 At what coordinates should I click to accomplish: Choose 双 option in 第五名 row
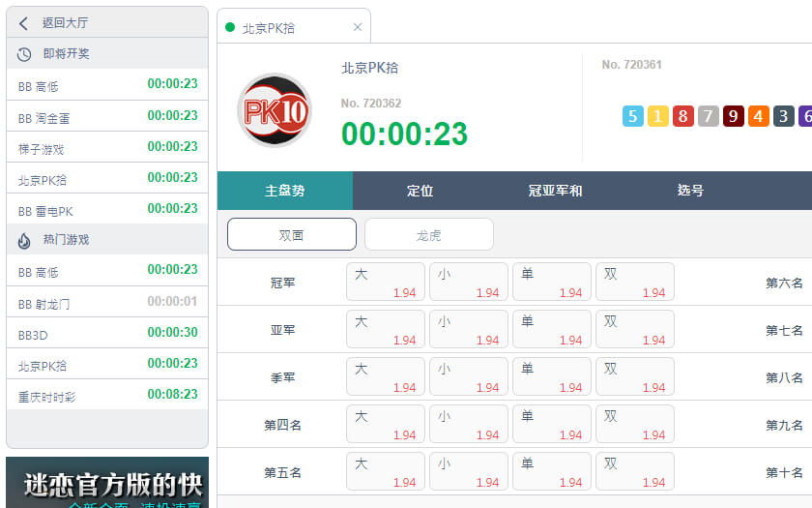[x=634, y=471]
